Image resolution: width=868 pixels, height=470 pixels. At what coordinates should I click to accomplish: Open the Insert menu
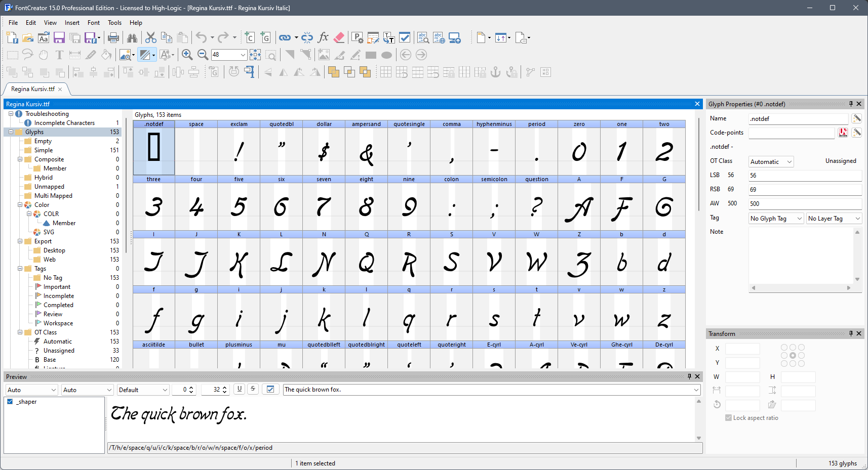point(72,23)
